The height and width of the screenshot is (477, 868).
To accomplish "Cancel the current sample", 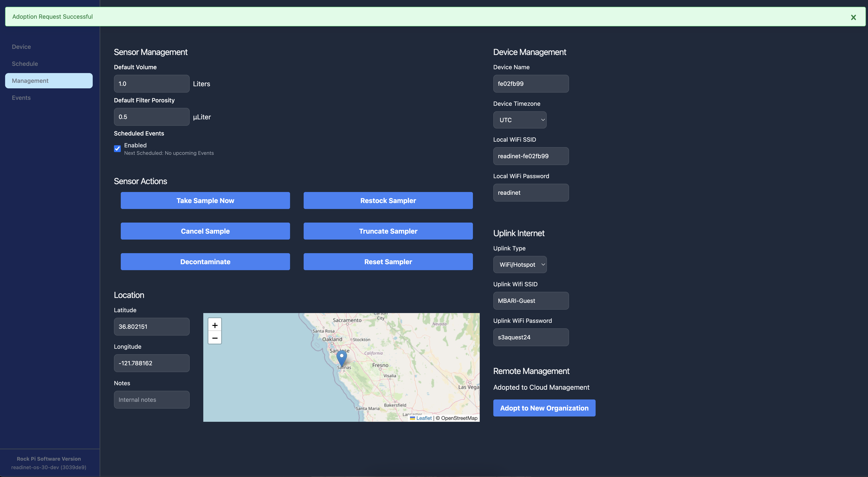I will [205, 231].
